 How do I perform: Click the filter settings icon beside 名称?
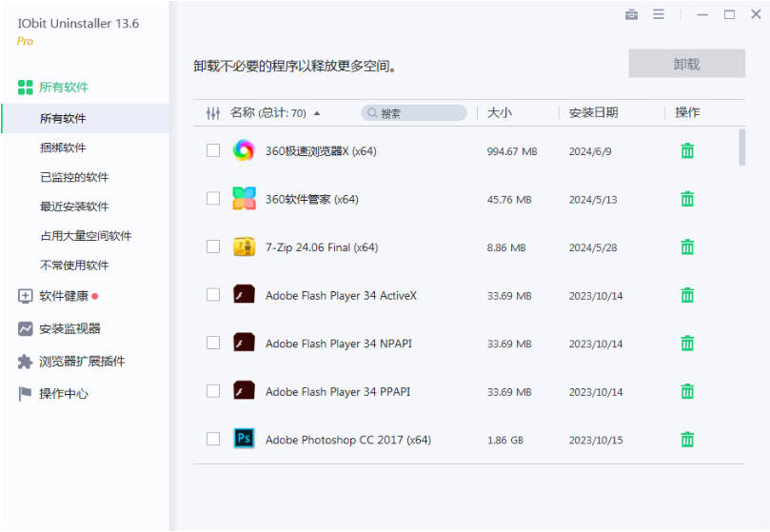pos(213,113)
